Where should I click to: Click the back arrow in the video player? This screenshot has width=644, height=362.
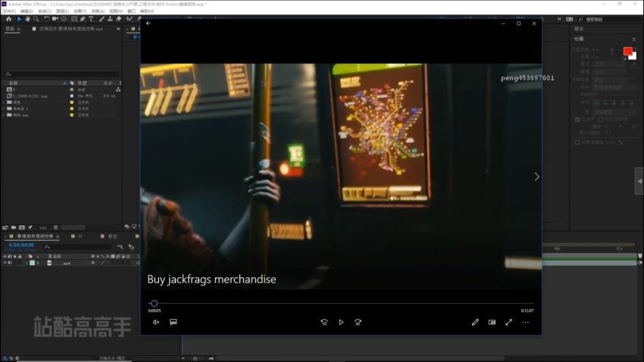point(148,23)
